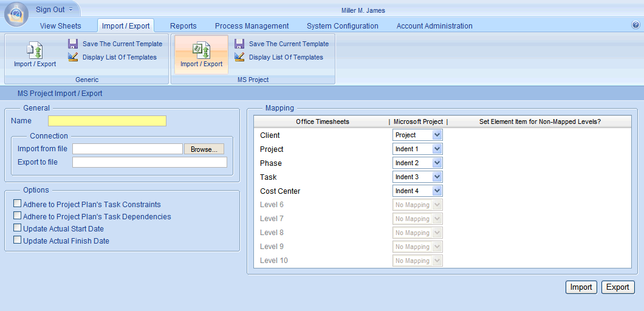
Task: Click the MS Project Import / Export icon
Action: pos(201,50)
